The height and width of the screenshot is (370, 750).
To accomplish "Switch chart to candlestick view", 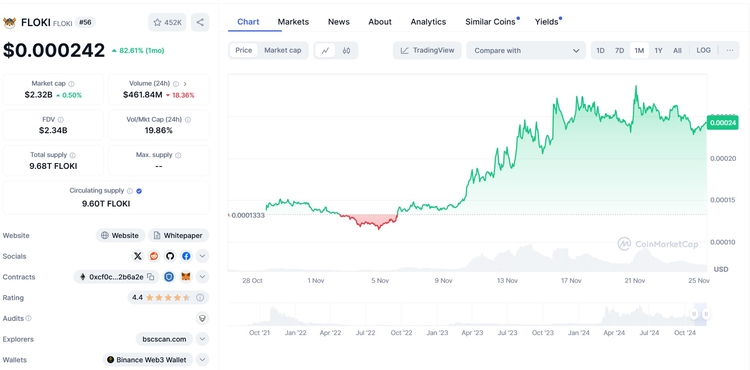I will click(347, 50).
